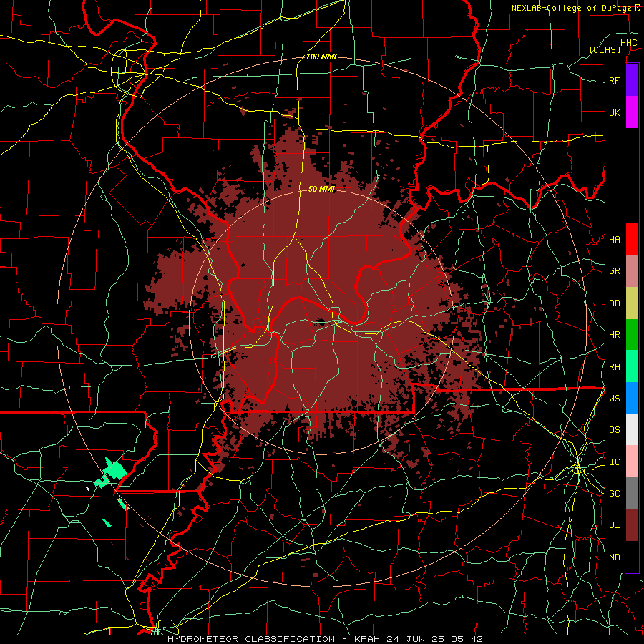The height and width of the screenshot is (644, 644).
Task: Click the 50 NMI range ring label
Action: tap(321, 189)
